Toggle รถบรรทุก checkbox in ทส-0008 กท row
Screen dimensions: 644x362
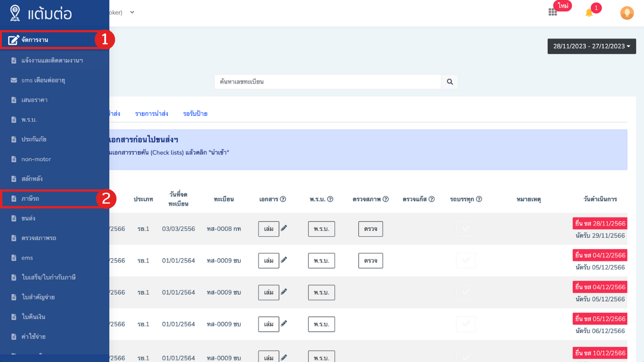[x=466, y=229]
